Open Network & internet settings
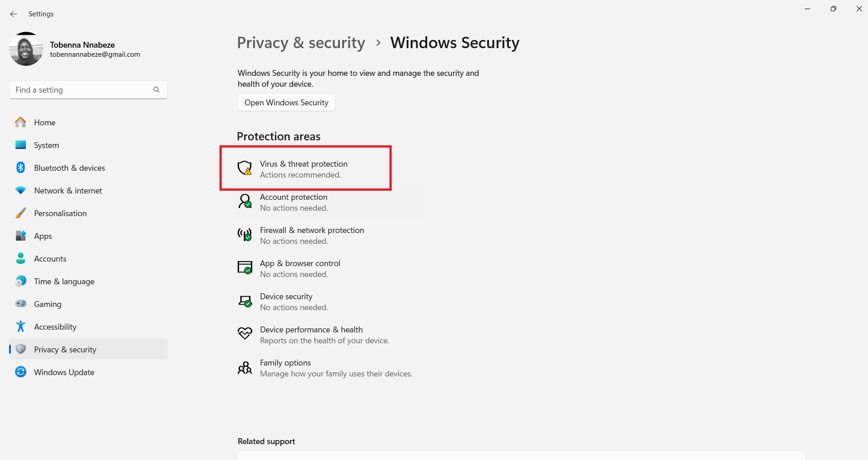Screen dimensions: 868x460 click(68, 190)
